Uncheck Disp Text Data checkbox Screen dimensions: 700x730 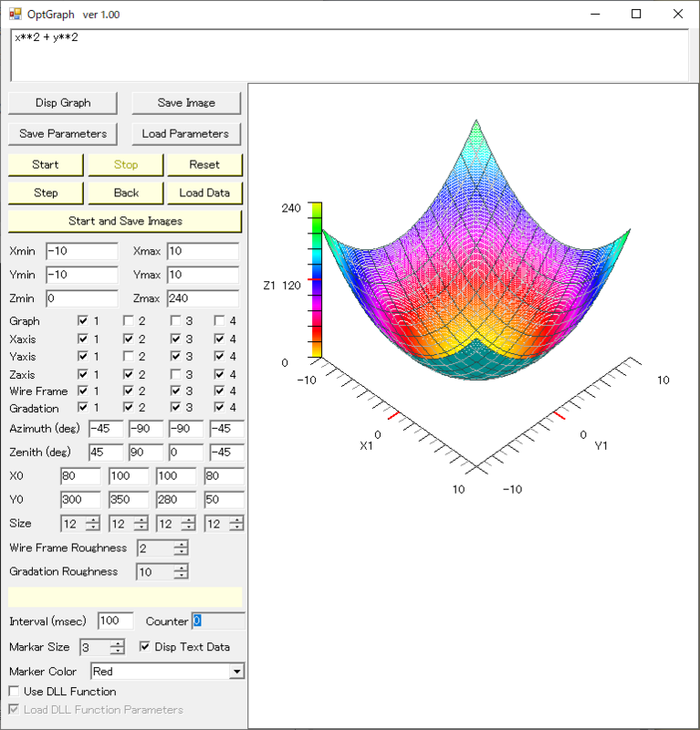pyautogui.click(x=145, y=647)
